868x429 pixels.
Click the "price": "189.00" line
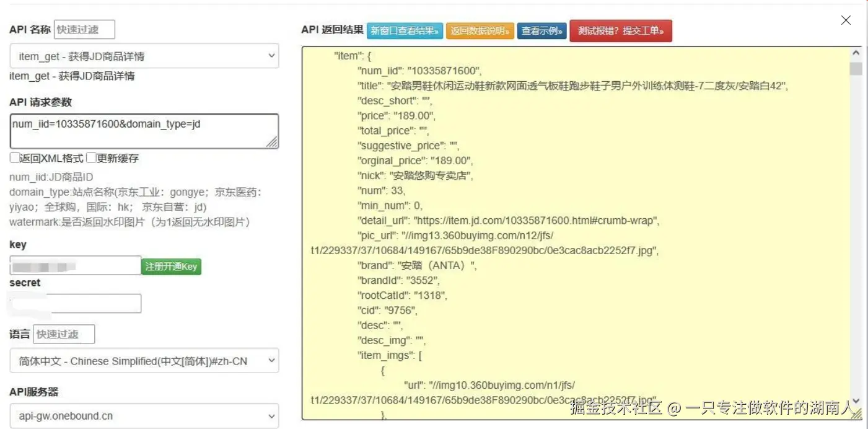pyautogui.click(x=397, y=116)
